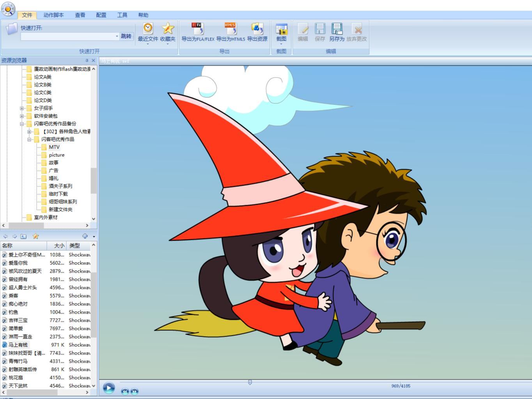Sort files by the 大小 column header

pyautogui.click(x=57, y=246)
